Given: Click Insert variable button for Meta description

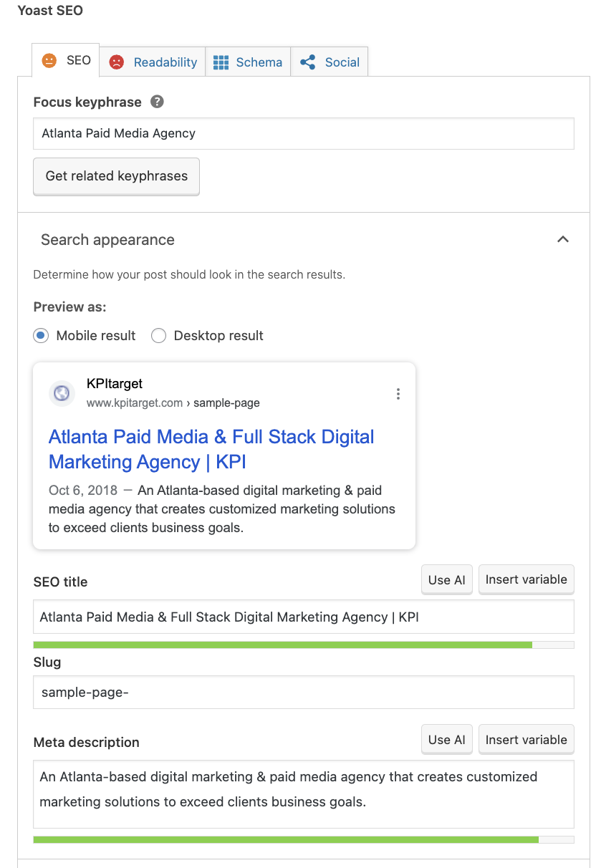Looking at the screenshot, I should click(527, 740).
